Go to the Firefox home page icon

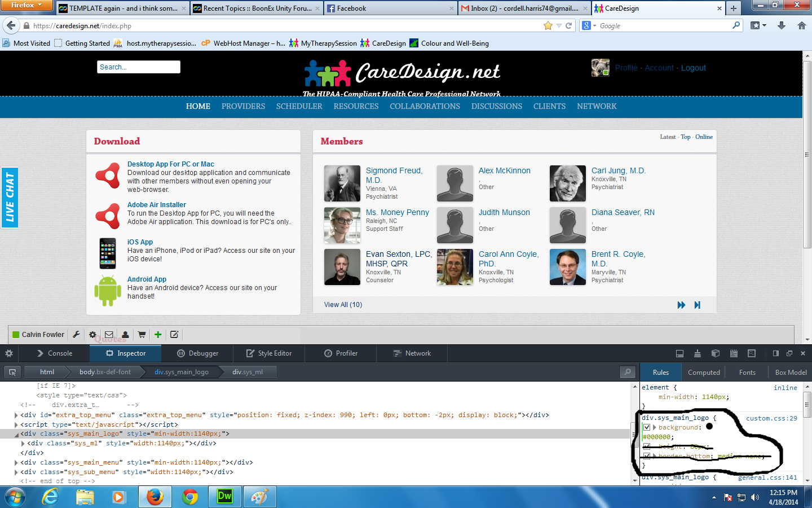[802, 25]
